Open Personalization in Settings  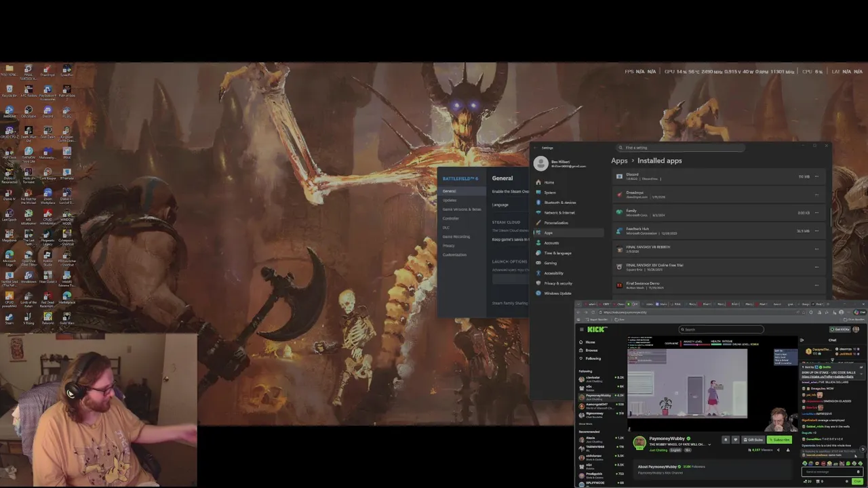click(x=568, y=223)
